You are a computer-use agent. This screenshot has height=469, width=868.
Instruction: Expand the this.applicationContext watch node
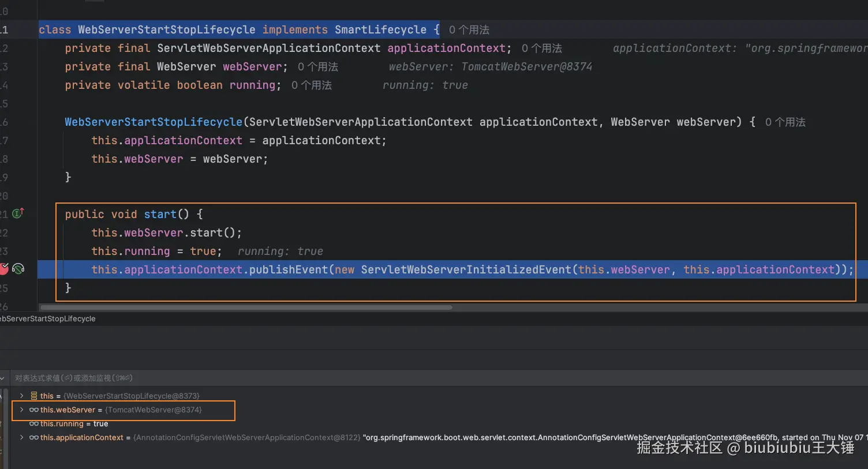coord(22,437)
